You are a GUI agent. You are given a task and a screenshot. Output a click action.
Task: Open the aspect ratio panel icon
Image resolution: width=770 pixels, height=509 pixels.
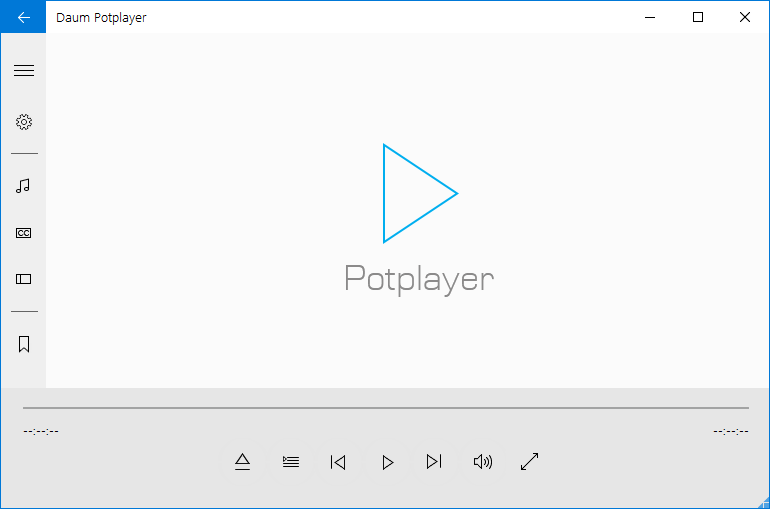24,279
